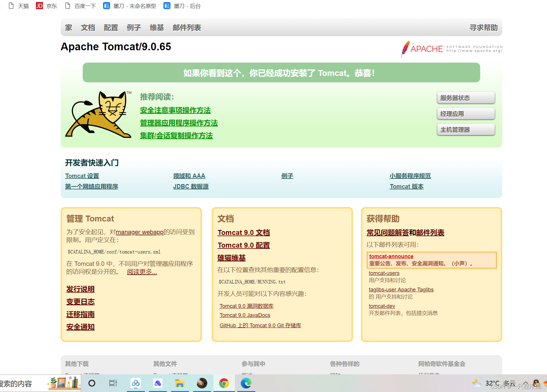Open the 变更日志 link
This screenshot has width=547, height=392.
pos(80,302)
